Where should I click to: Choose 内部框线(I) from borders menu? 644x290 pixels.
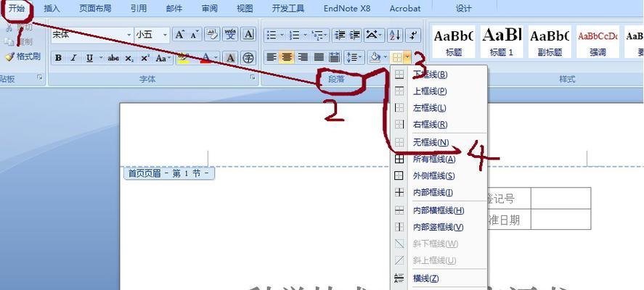(x=439, y=192)
